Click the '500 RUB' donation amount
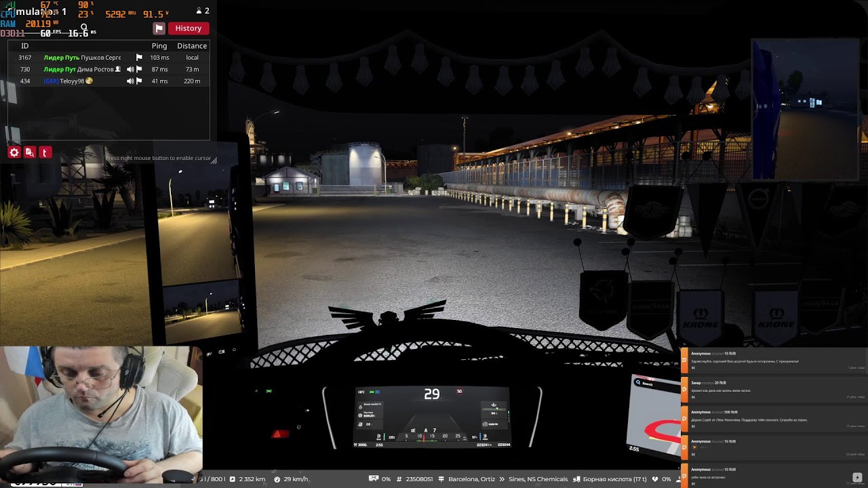868x488 pixels. coord(732,412)
